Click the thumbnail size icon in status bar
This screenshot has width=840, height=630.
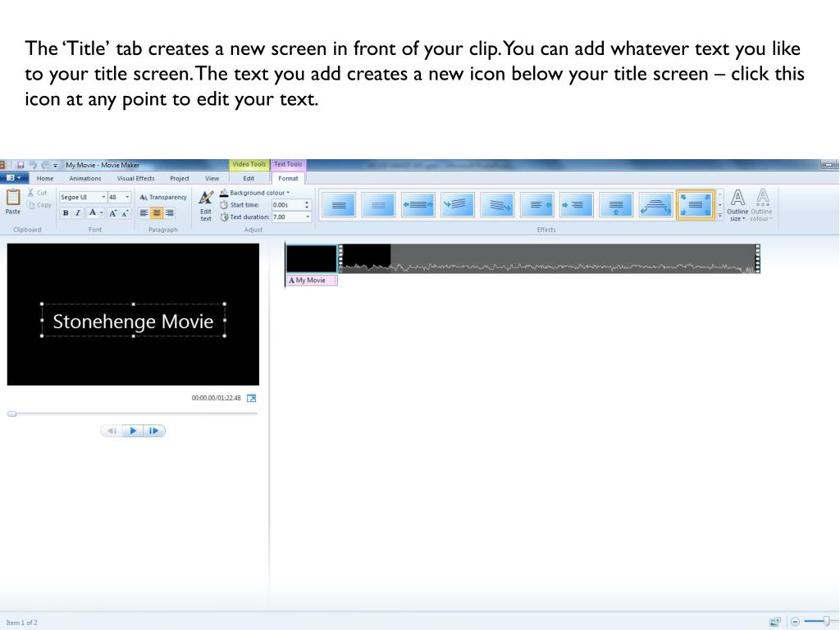coord(775,622)
